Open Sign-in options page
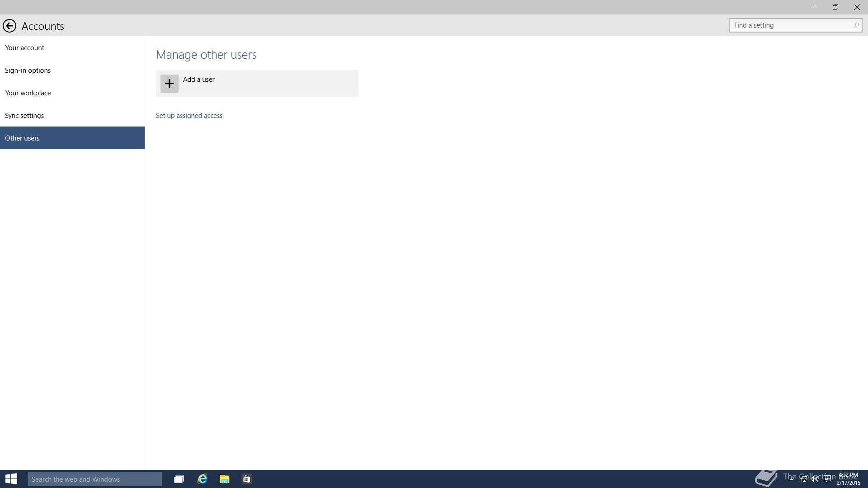 (x=72, y=70)
